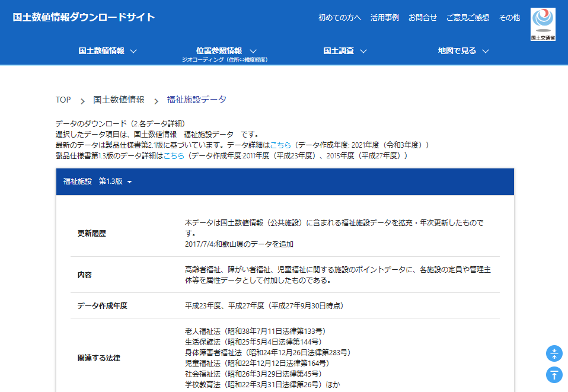
Task: Go to お問合せ page
Action: click(422, 17)
